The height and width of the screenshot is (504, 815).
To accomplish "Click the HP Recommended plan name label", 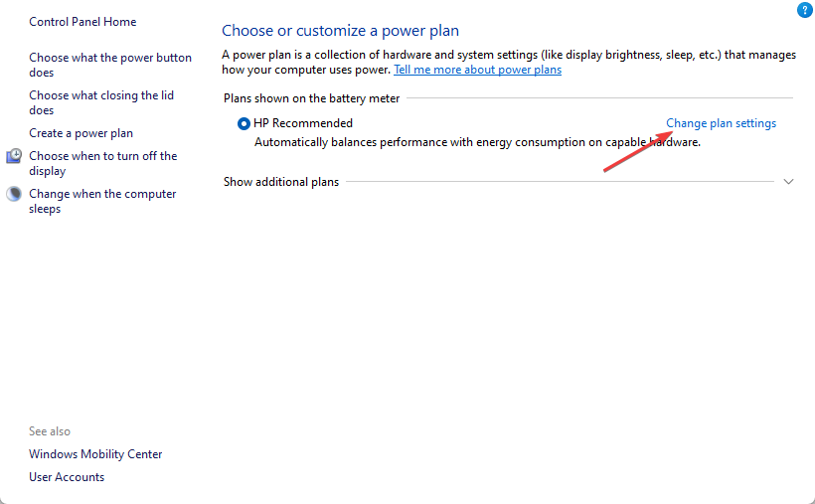I will (x=303, y=123).
